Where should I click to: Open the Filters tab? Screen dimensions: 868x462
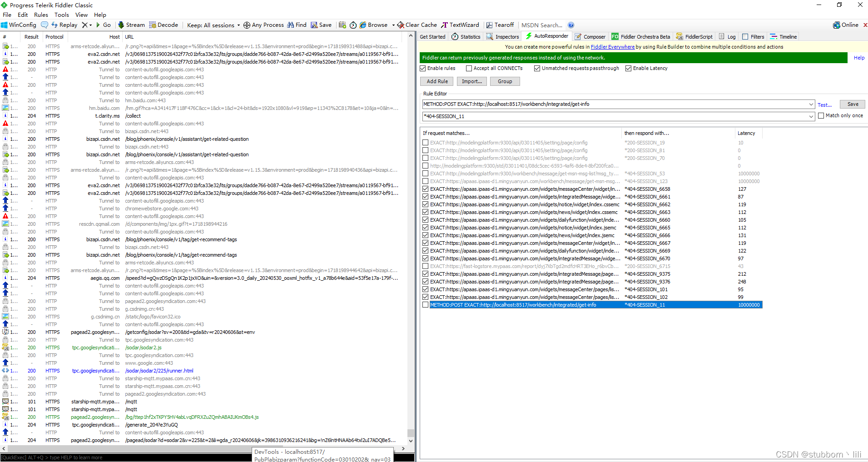(x=753, y=37)
